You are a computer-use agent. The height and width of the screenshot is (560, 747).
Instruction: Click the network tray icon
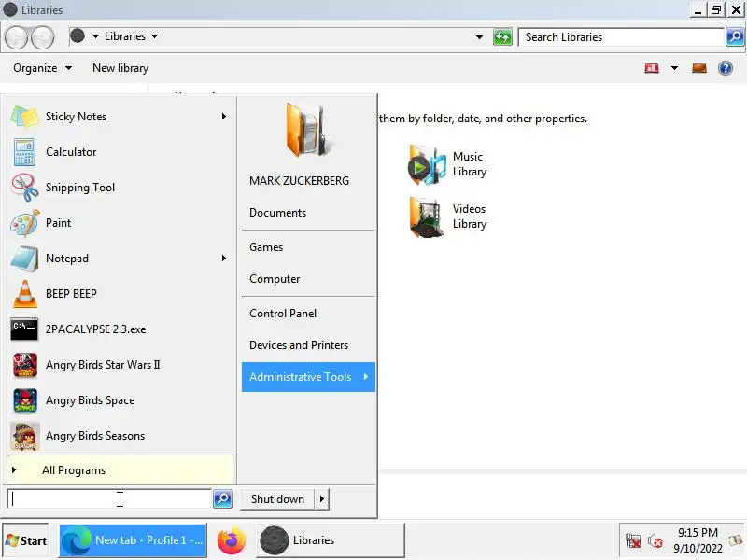[633, 541]
